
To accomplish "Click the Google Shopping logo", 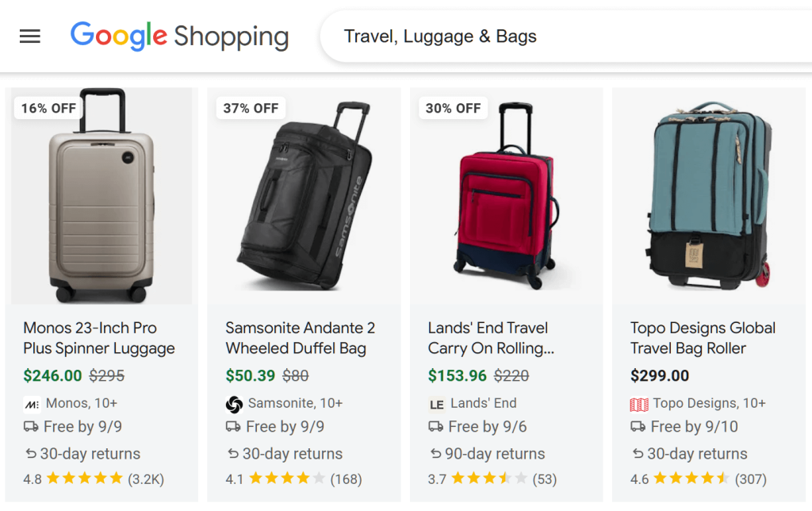I will (x=179, y=36).
